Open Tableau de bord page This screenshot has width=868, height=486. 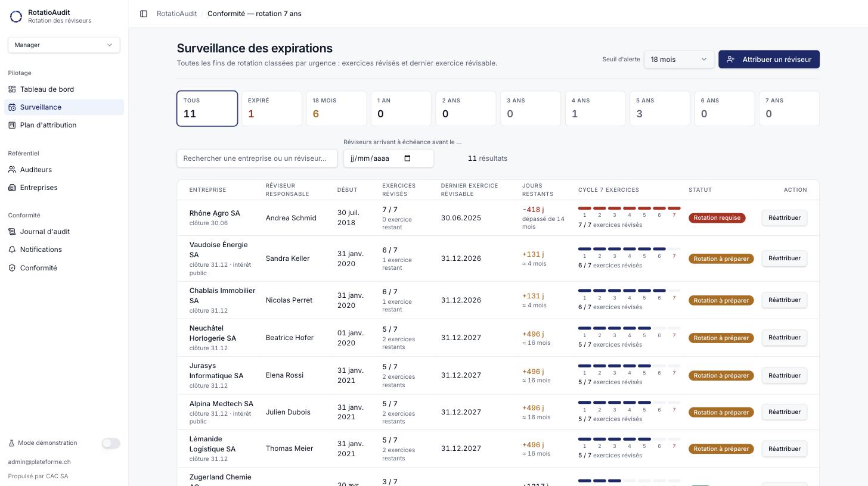point(64,89)
